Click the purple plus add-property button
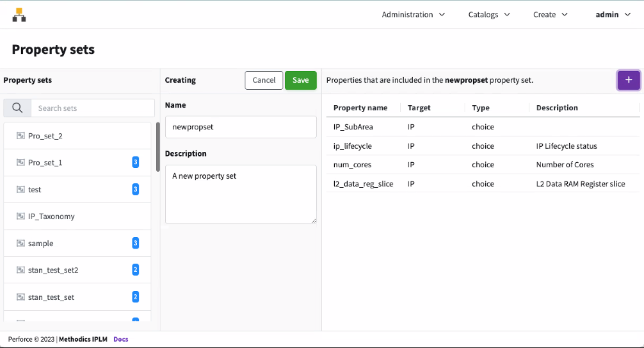This screenshot has height=348, width=644. pos(628,80)
